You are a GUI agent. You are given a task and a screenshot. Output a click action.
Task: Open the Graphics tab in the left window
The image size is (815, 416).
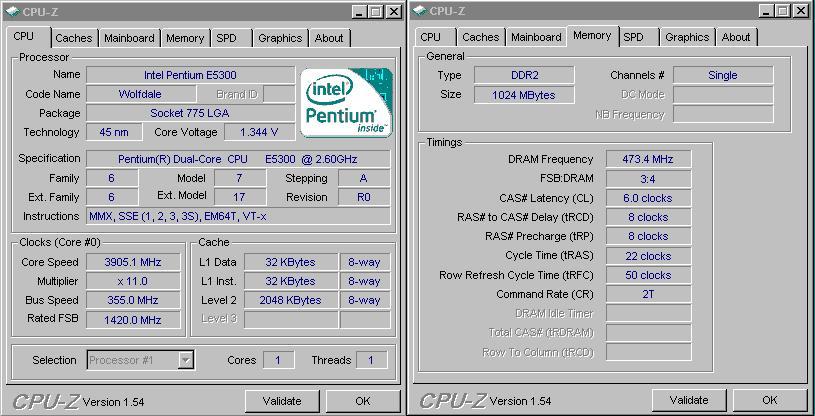click(x=280, y=38)
